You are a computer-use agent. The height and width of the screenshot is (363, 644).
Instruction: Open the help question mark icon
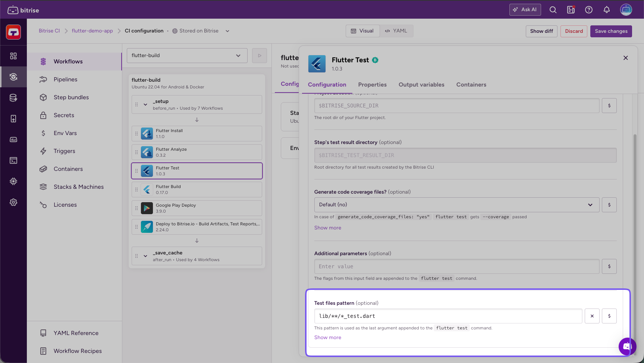coord(589,10)
